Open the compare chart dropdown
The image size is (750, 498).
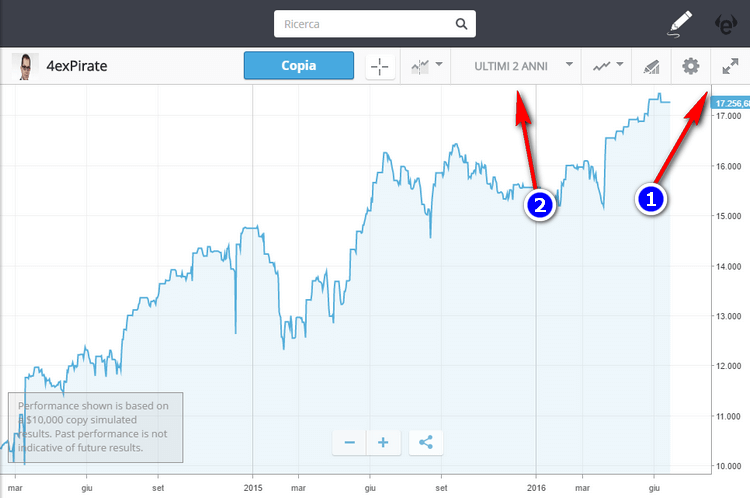[426, 67]
